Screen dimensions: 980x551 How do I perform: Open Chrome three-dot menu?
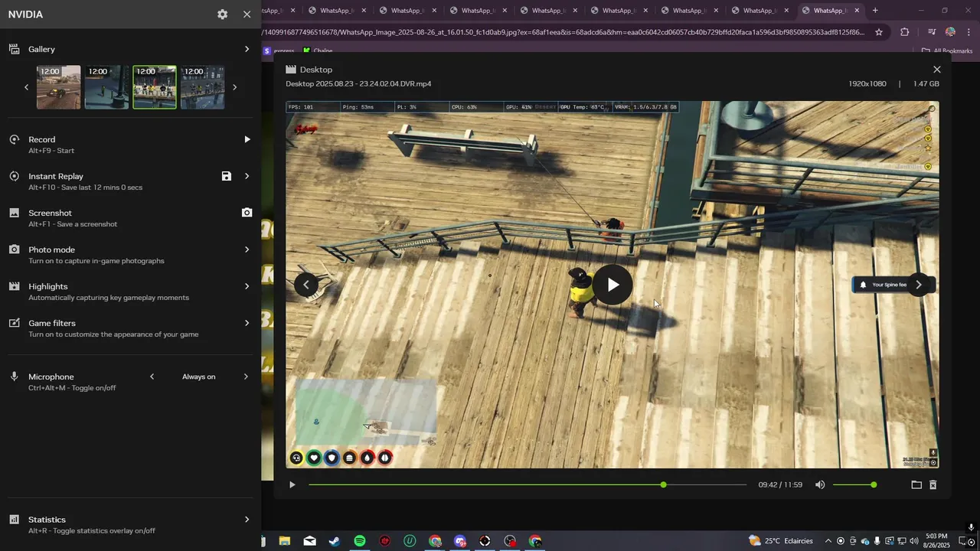(969, 32)
